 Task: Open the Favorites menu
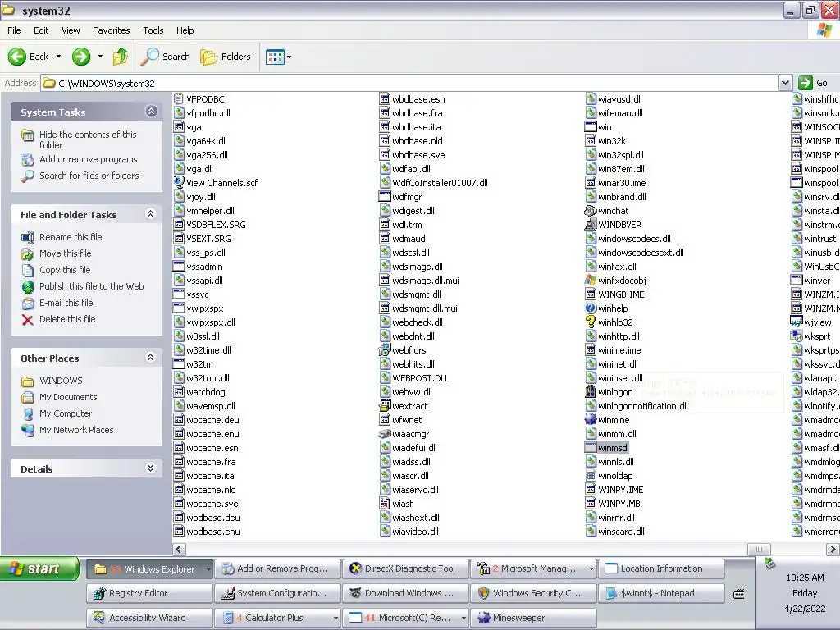coord(112,30)
